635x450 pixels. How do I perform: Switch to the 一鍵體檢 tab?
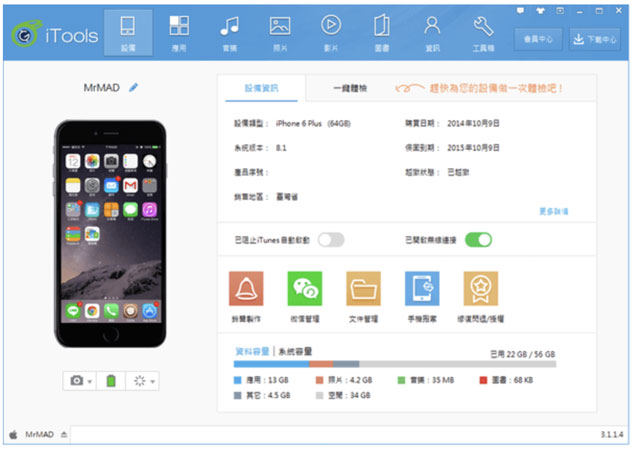350,89
